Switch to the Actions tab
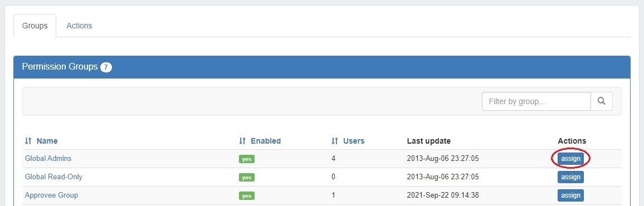This screenshot has width=644, height=206. [x=79, y=26]
